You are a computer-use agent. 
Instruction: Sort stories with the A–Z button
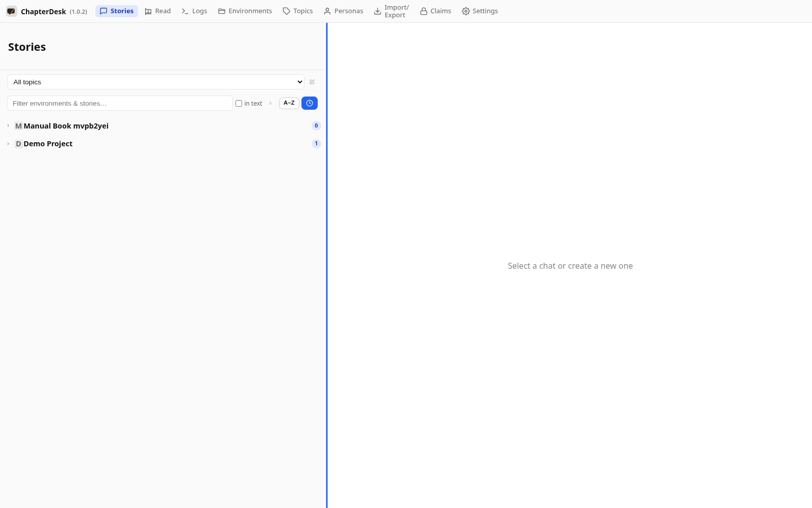(289, 103)
